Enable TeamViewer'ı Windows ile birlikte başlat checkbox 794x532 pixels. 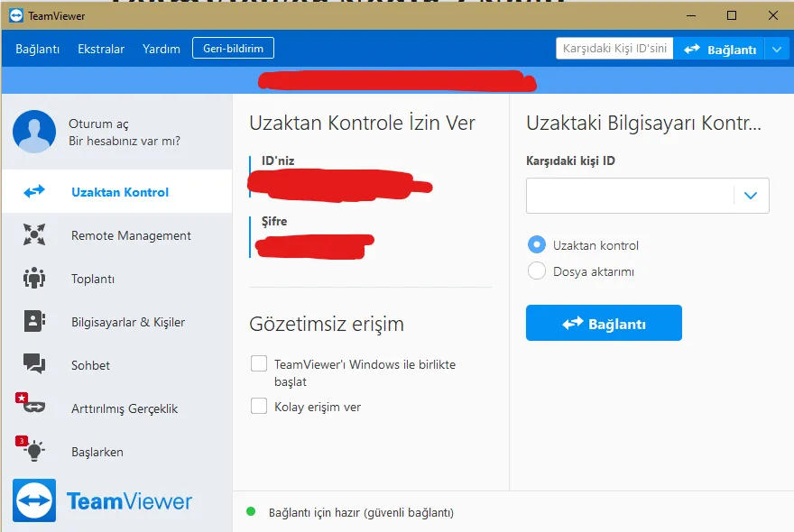click(x=259, y=363)
